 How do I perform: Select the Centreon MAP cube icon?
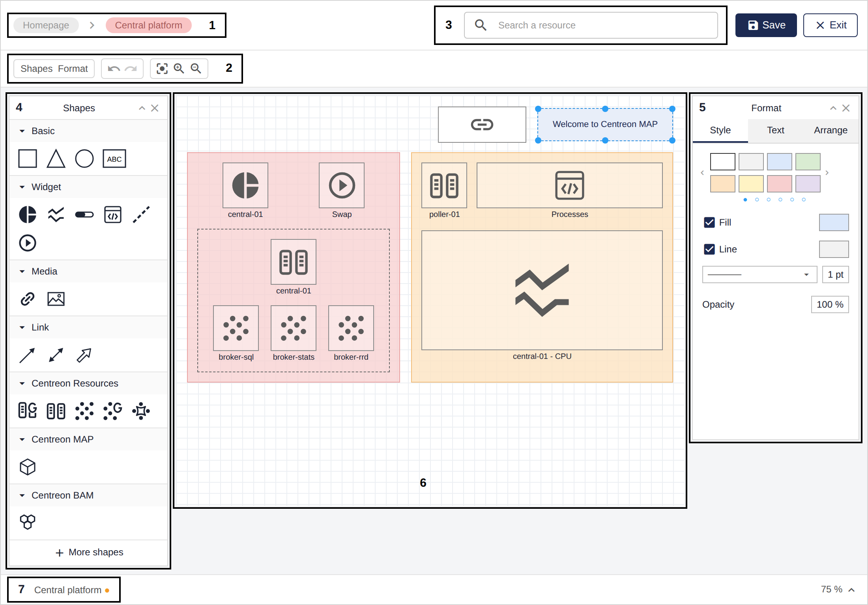[x=28, y=467]
